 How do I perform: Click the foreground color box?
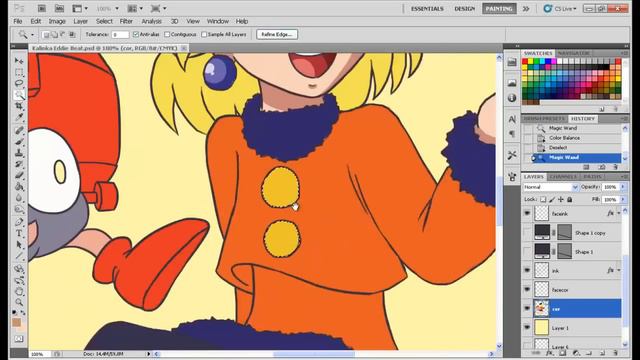pyautogui.click(x=16, y=322)
